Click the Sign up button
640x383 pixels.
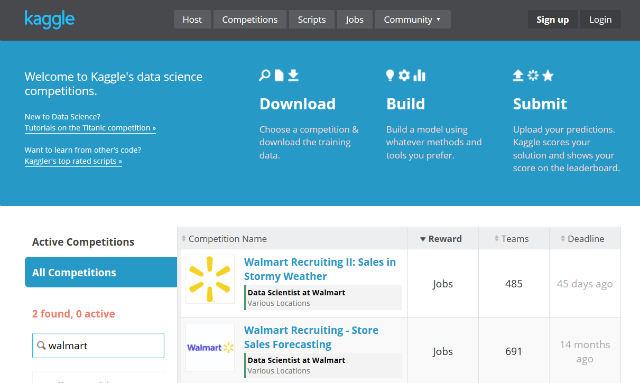(x=553, y=20)
